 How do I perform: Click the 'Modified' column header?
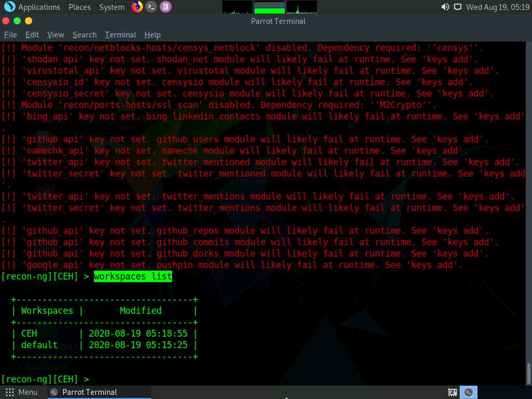[140, 311]
